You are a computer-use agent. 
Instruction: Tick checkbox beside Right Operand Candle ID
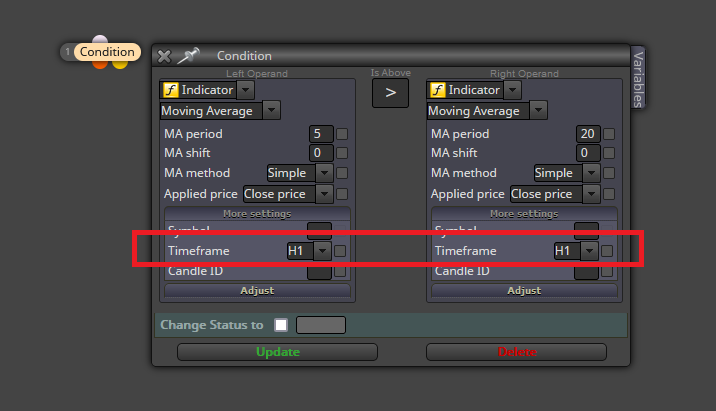(607, 272)
